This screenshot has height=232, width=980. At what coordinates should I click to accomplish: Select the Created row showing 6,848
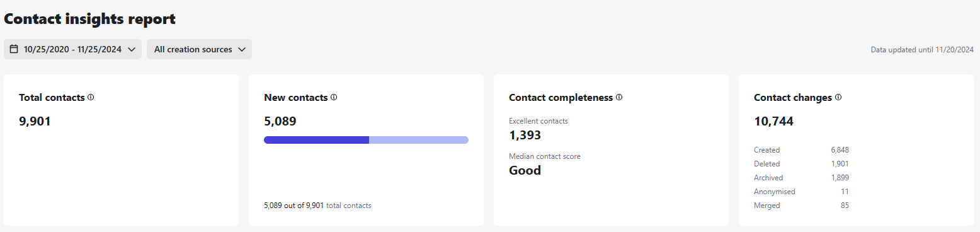(x=801, y=150)
